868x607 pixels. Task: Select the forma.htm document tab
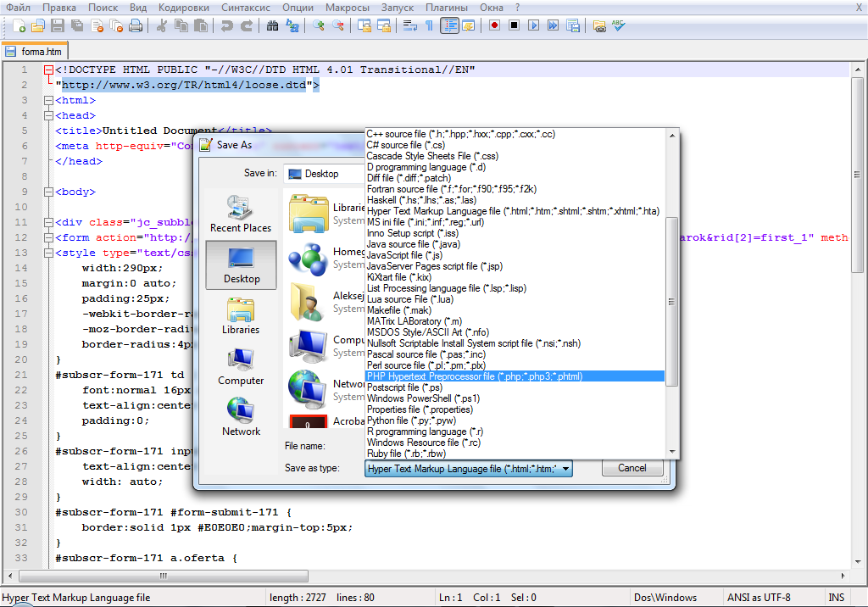point(35,52)
